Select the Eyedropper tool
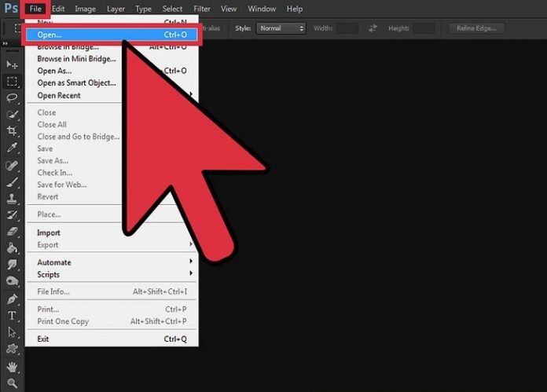Screen dimensions: 547x392 click(x=12, y=148)
